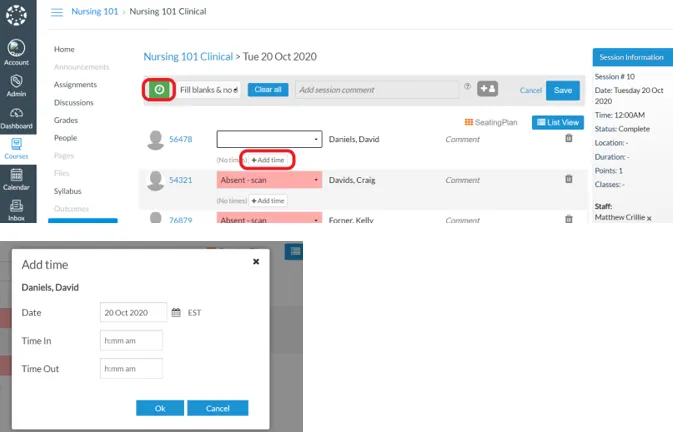Open the Account sidebar icon
The image size is (673, 432).
pyautogui.click(x=16, y=52)
